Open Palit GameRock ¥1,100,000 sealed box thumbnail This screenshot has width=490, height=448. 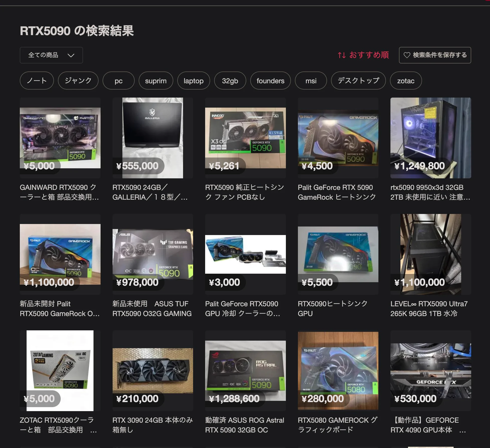click(60, 254)
